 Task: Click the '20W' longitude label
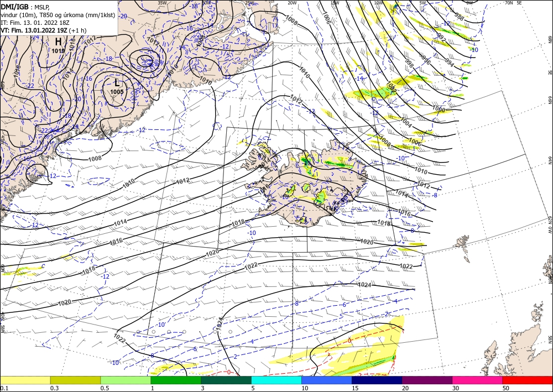tap(291, 3)
